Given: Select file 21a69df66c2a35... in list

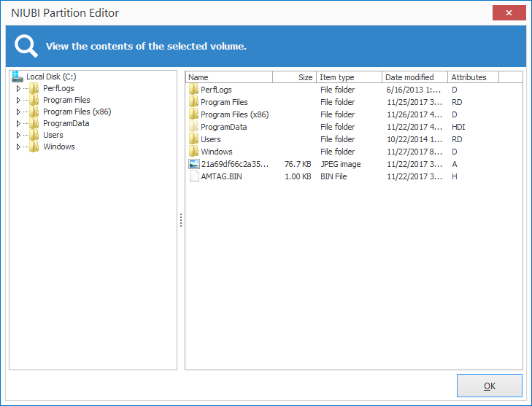Looking at the screenshot, I should tap(235, 164).
